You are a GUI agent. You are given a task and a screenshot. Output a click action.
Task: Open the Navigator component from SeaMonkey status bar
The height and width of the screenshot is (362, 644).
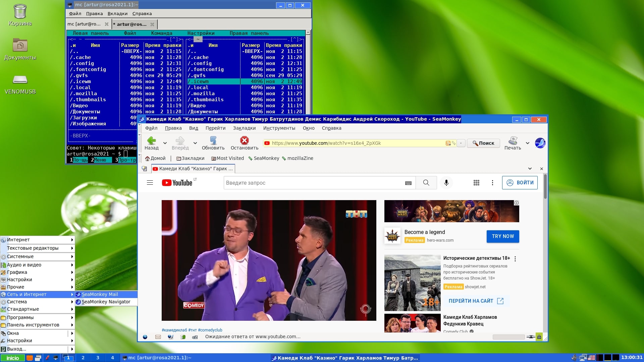[145, 337]
